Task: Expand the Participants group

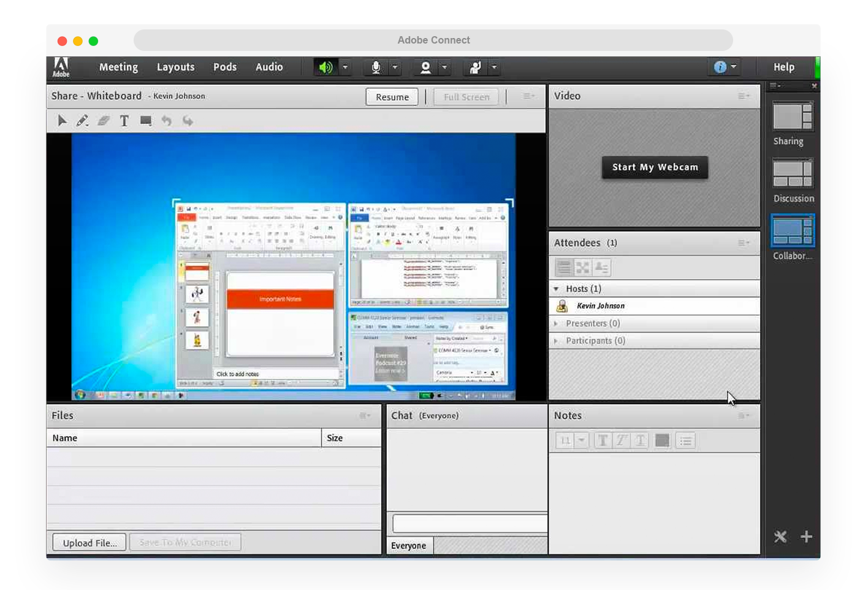Action: tap(557, 340)
